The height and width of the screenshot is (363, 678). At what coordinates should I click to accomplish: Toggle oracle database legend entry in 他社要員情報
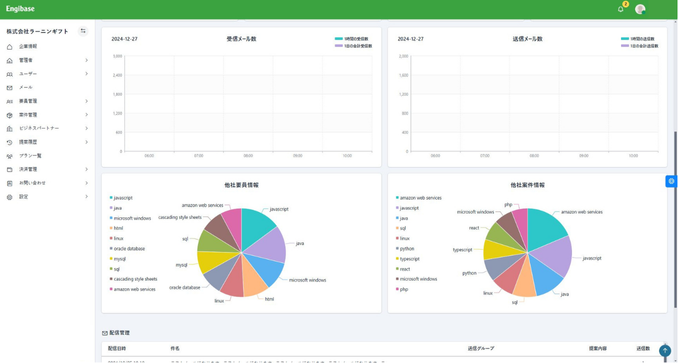pyautogui.click(x=127, y=249)
